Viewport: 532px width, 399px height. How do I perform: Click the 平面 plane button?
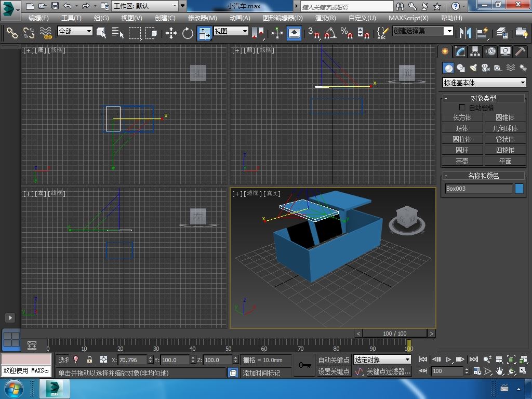pos(505,161)
